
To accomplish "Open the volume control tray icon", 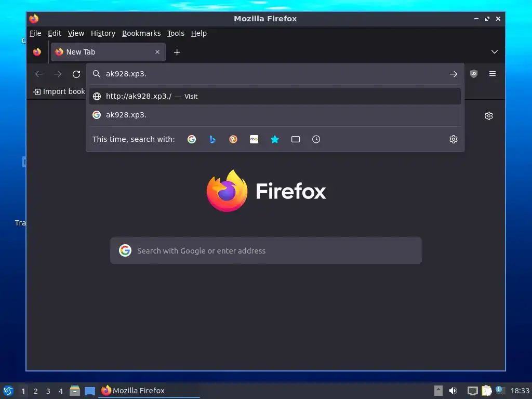I will click(x=453, y=391).
